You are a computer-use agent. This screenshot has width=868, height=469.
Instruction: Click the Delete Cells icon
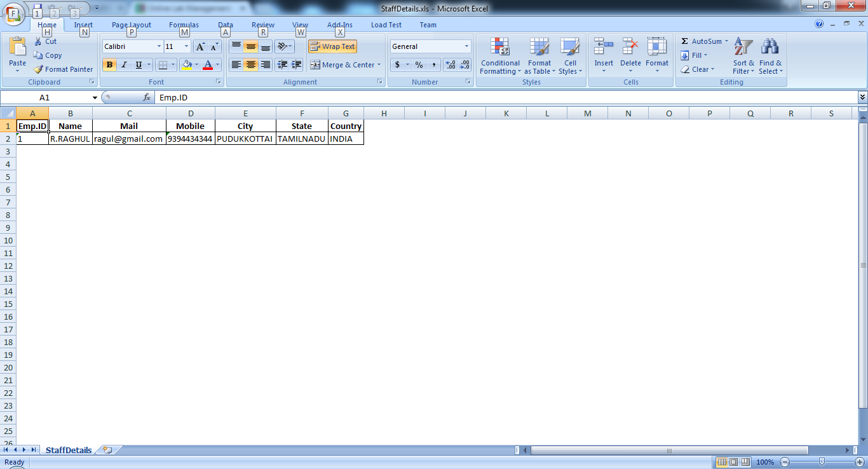[630, 48]
